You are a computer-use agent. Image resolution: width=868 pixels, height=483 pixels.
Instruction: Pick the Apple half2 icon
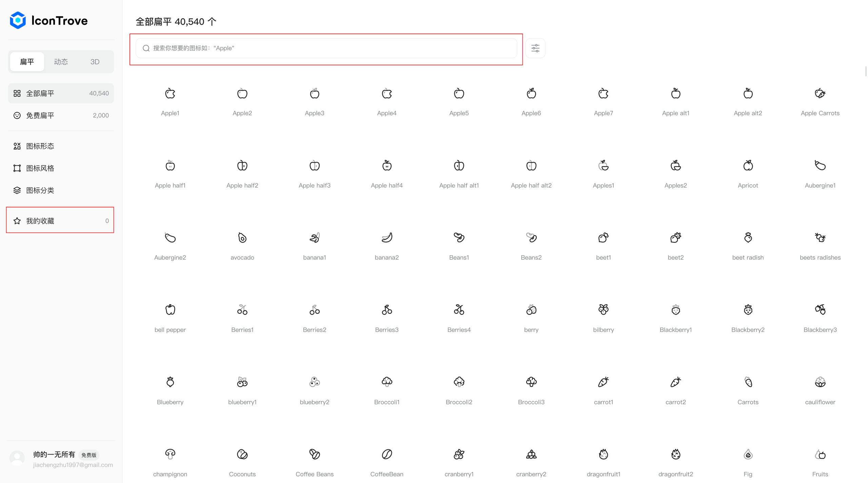click(x=242, y=165)
